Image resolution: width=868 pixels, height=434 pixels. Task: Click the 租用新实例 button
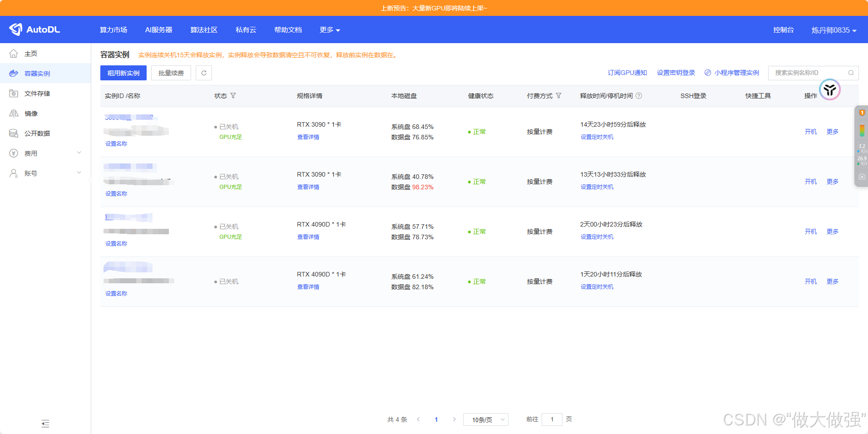[x=123, y=73]
